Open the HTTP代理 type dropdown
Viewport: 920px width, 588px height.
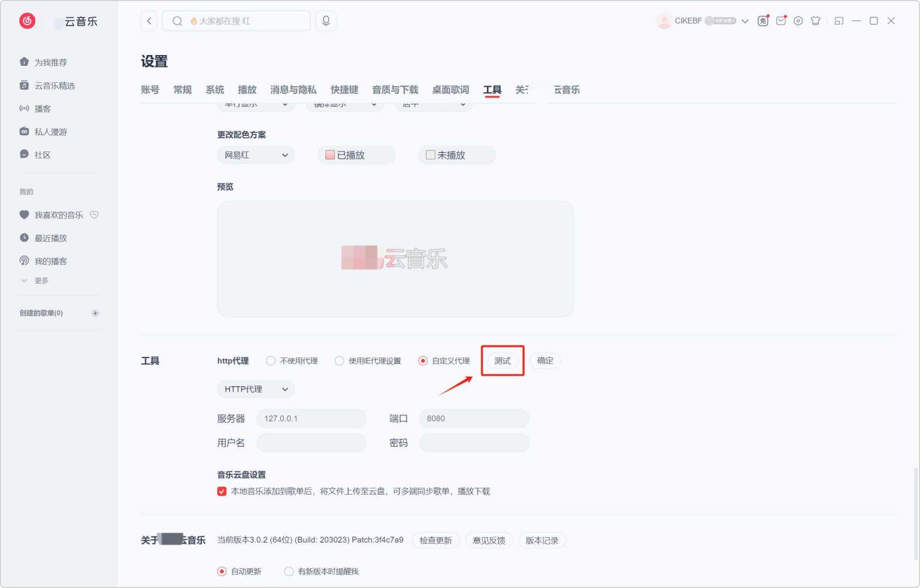[x=256, y=389]
